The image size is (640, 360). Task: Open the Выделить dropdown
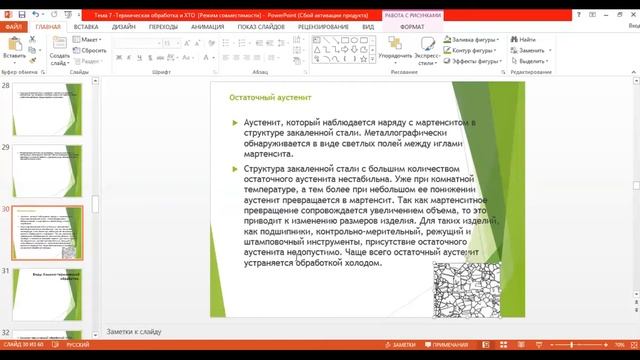(530, 61)
